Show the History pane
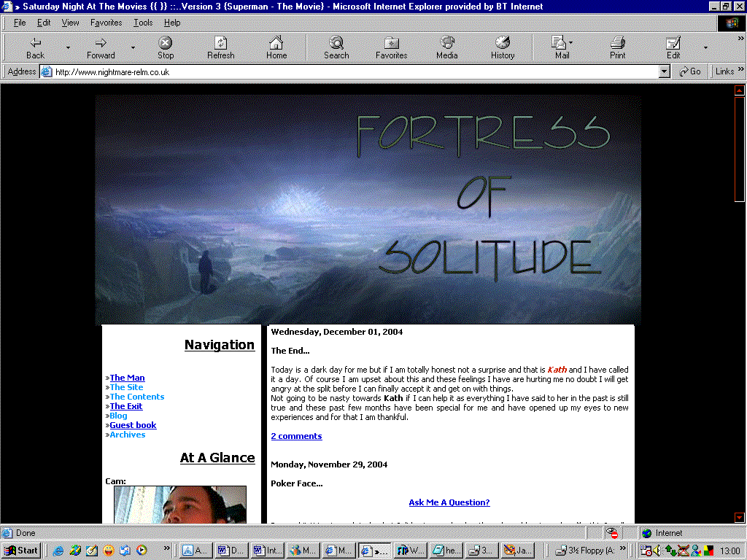The height and width of the screenshot is (560, 747). pyautogui.click(x=503, y=47)
